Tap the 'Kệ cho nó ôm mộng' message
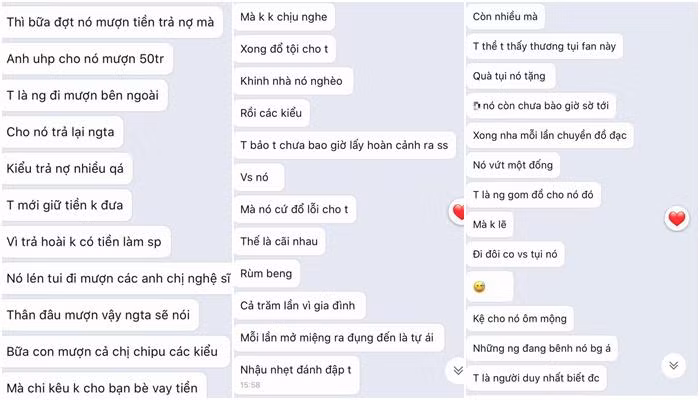The height and width of the screenshot is (400, 700). (520, 318)
